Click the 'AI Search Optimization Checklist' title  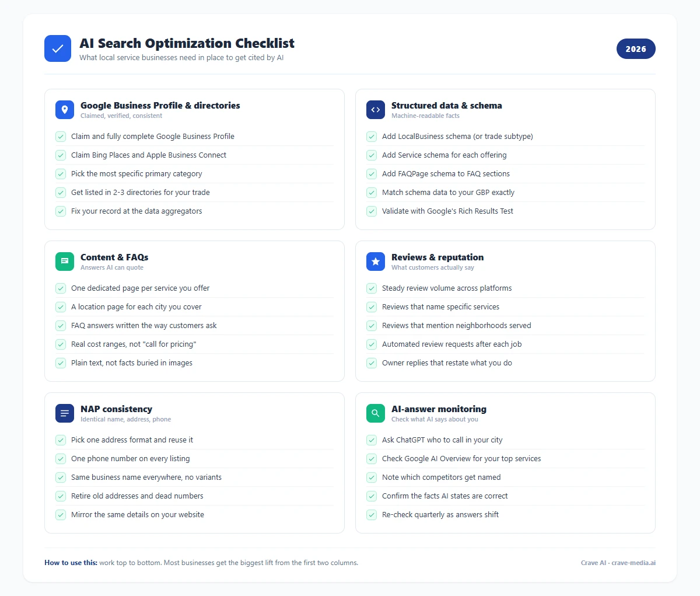[187, 43]
